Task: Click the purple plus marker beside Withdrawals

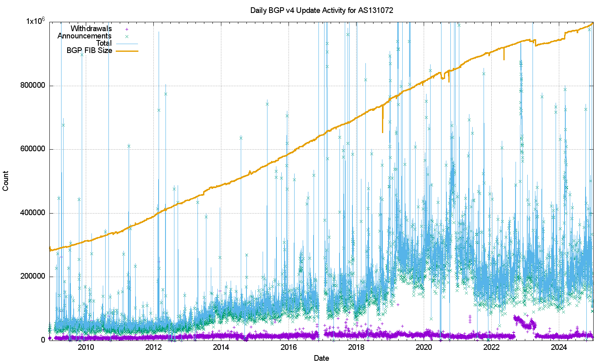Action: pyautogui.click(x=127, y=29)
